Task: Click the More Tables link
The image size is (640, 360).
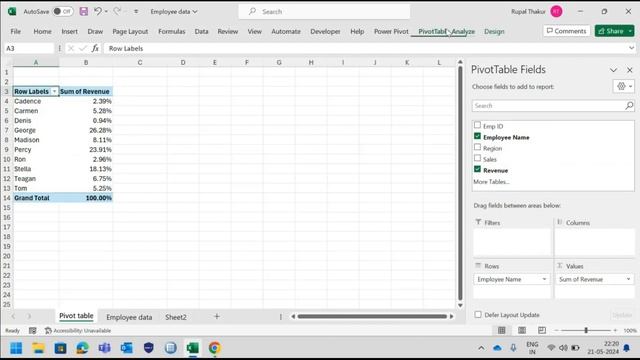Action: 491,182
